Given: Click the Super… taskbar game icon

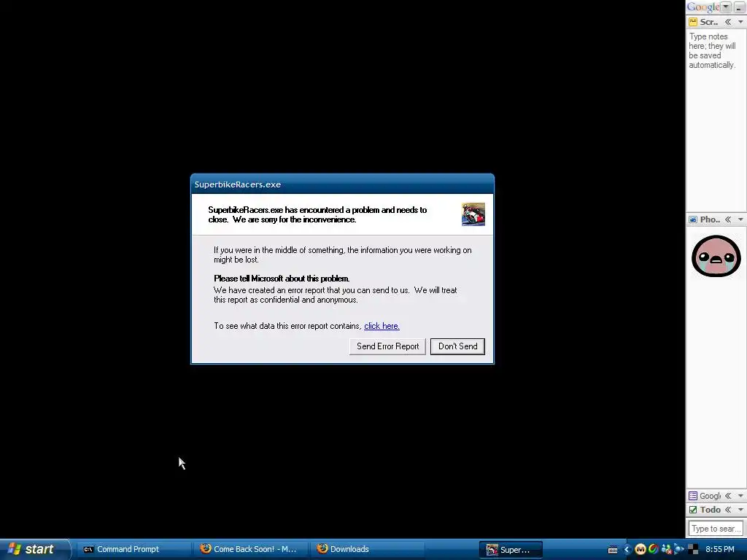Looking at the screenshot, I should coord(492,550).
